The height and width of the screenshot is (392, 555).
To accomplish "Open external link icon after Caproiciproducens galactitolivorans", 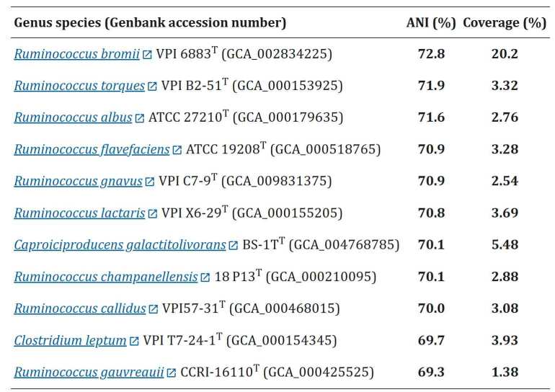I will coord(234,246).
